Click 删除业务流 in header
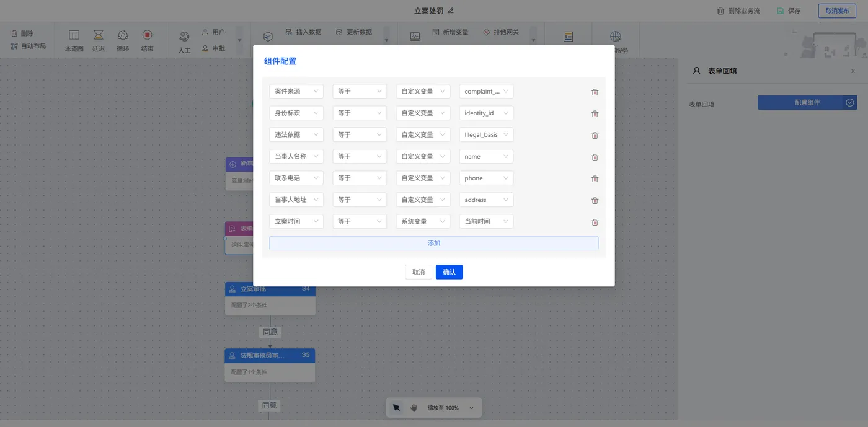 pyautogui.click(x=738, y=11)
